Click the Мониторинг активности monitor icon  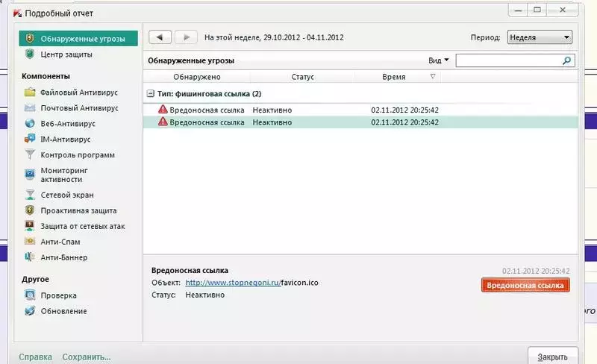(x=30, y=175)
